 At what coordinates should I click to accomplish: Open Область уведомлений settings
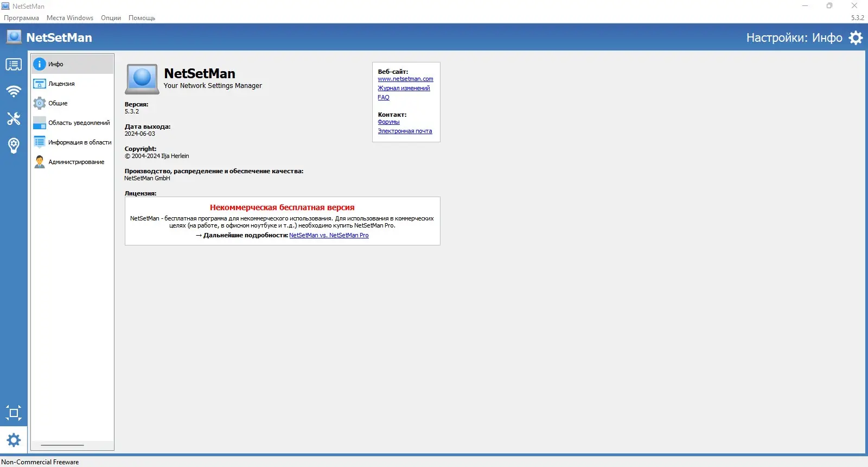72,123
